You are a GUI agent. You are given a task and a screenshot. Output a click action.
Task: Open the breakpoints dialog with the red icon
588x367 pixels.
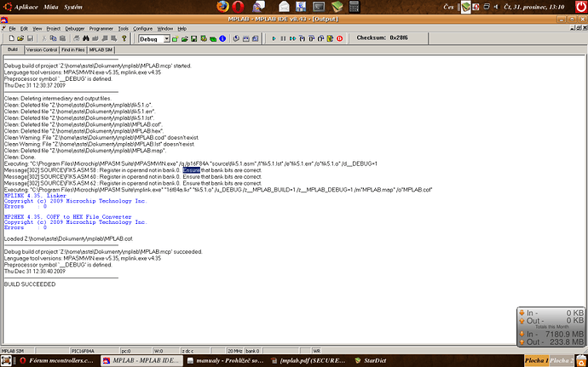pos(340,38)
